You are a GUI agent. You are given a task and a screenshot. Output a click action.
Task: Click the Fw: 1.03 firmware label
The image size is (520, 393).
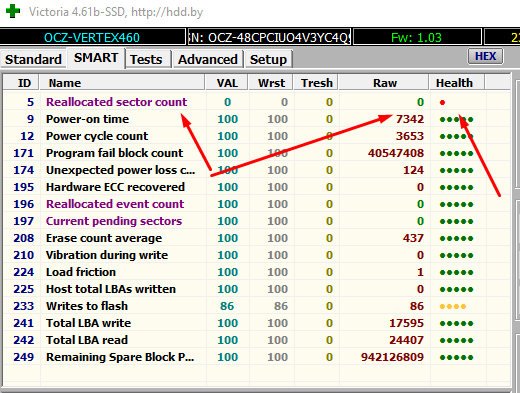click(x=417, y=37)
